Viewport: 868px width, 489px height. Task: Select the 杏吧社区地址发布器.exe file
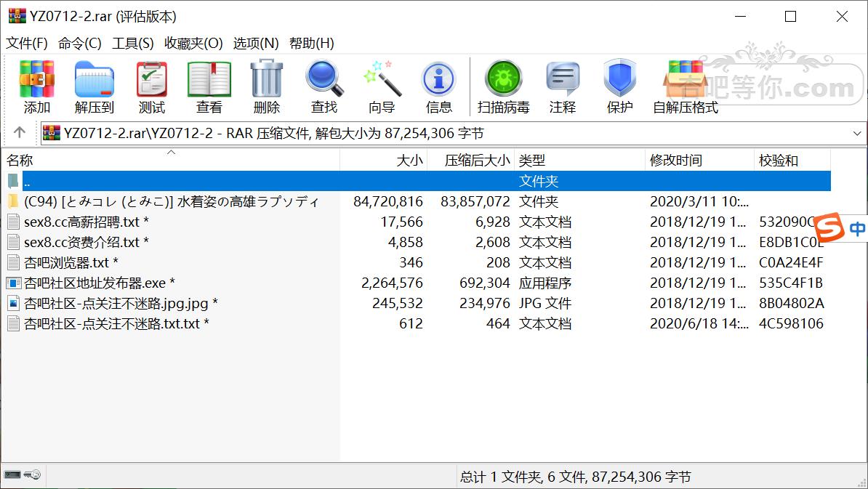coord(95,283)
